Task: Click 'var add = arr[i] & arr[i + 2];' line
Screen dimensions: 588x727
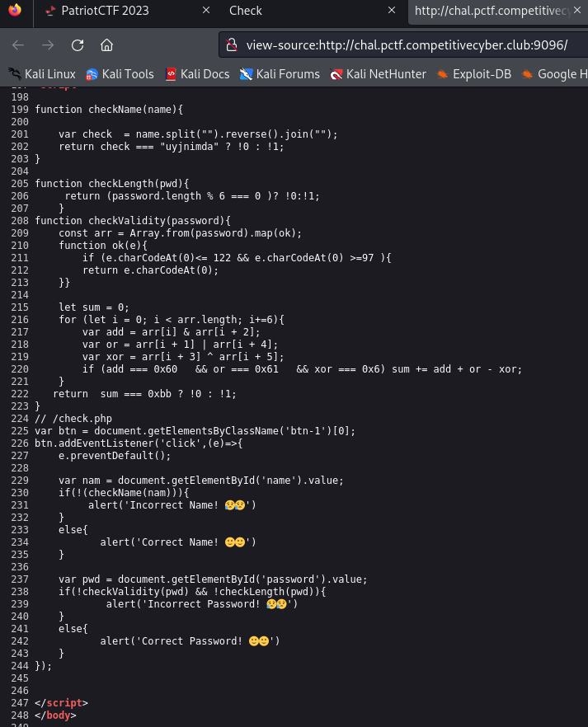Action: point(171,332)
